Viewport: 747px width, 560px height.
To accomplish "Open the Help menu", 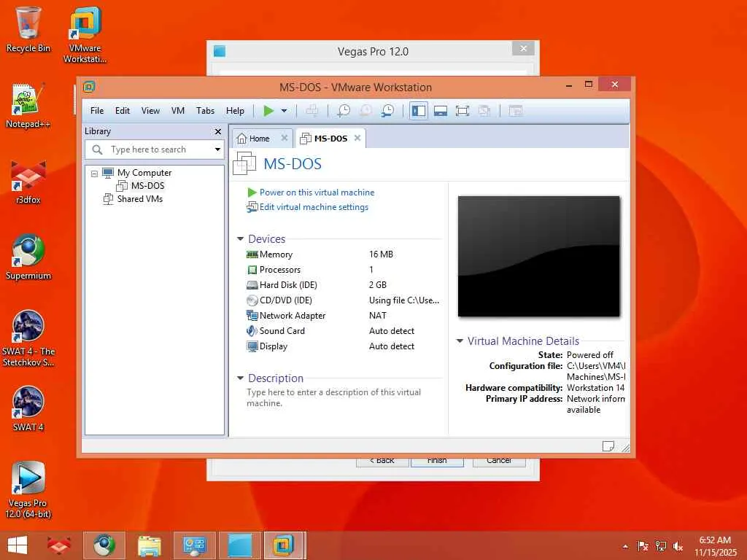I will pos(236,111).
